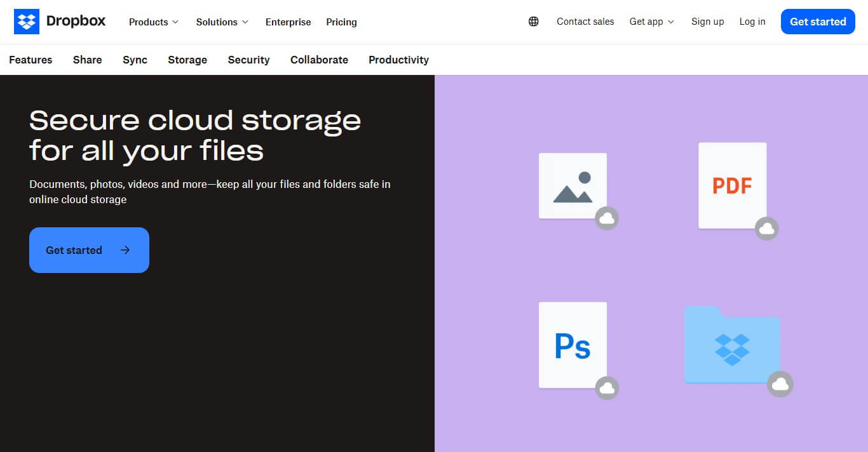Open the Pricing page
This screenshot has width=868, height=452.
(x=341, y=22)
